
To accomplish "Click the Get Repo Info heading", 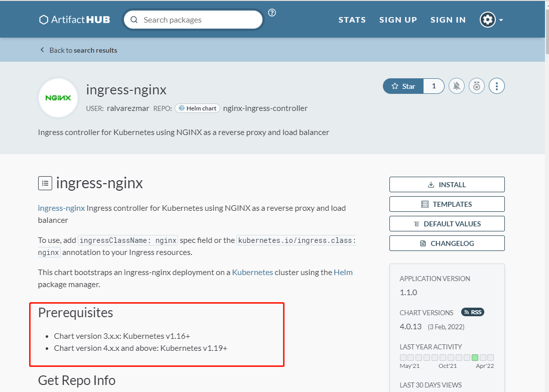I will (77, 380).
